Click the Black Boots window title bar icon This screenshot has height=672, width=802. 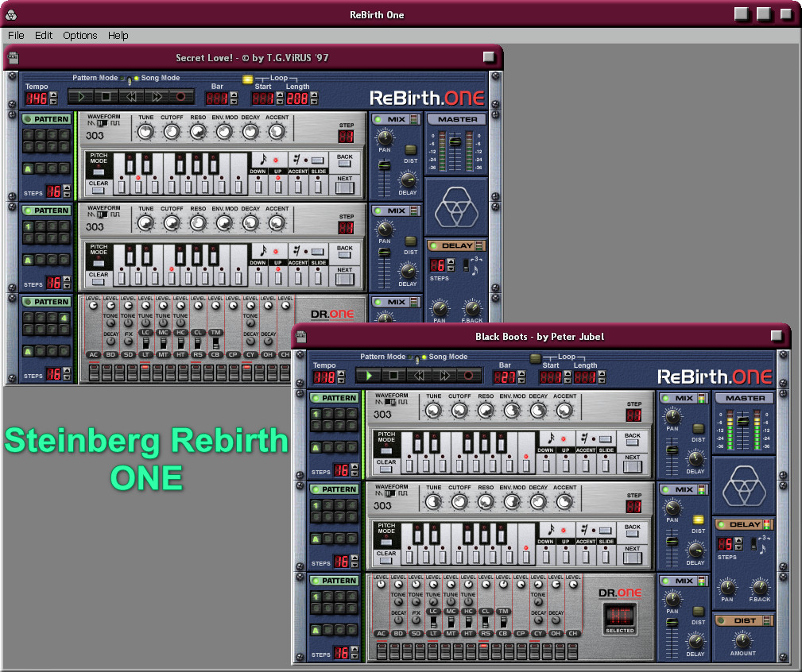coord(301,336)
